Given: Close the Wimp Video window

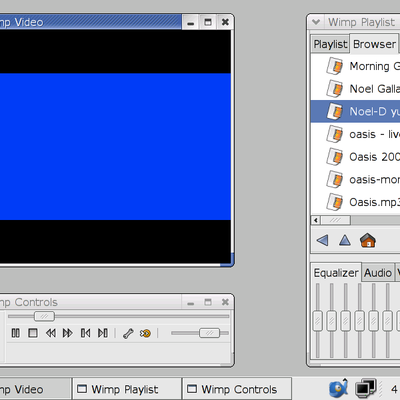Looking at the screenshot, I should point(225,22).
